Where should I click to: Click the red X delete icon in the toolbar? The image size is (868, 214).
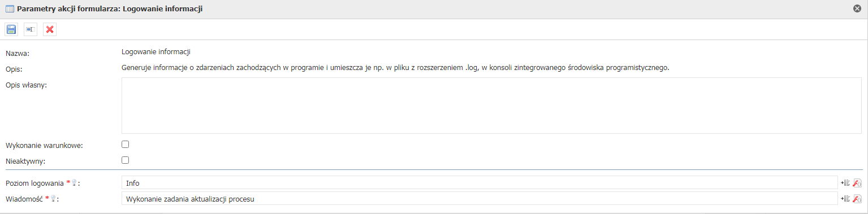[x=50, y=29]
